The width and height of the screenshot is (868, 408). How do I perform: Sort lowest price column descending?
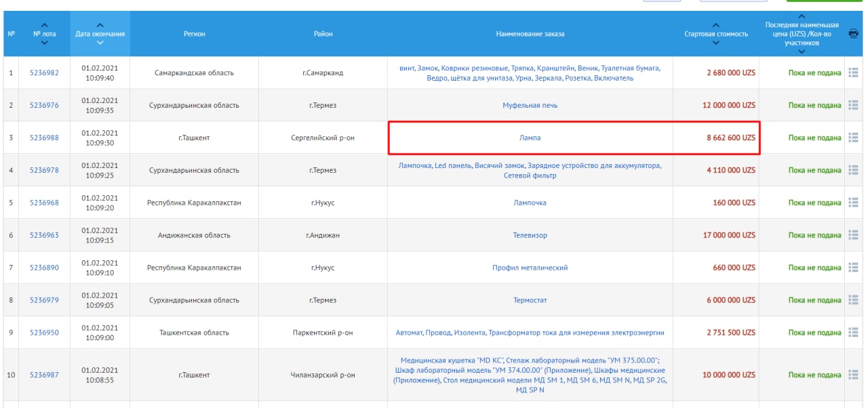(x=802, y=52)
